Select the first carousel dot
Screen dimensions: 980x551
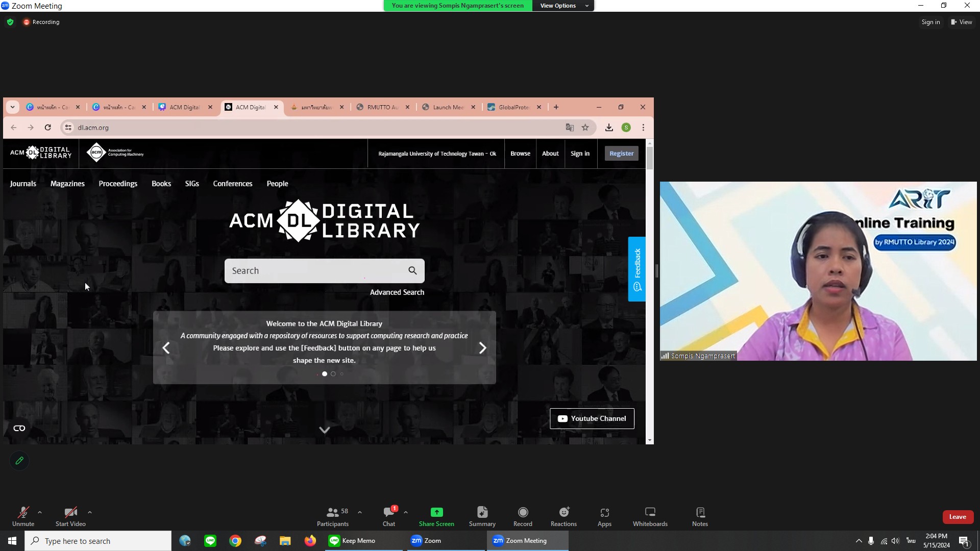[325, 374]
